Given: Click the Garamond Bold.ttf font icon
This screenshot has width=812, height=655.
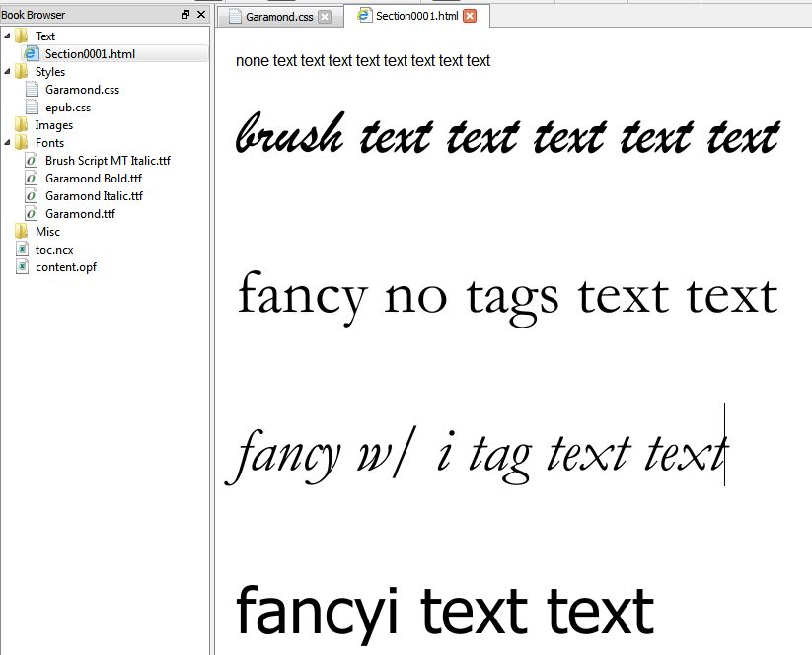Looking at the screenshot, I should pos(31,178).
